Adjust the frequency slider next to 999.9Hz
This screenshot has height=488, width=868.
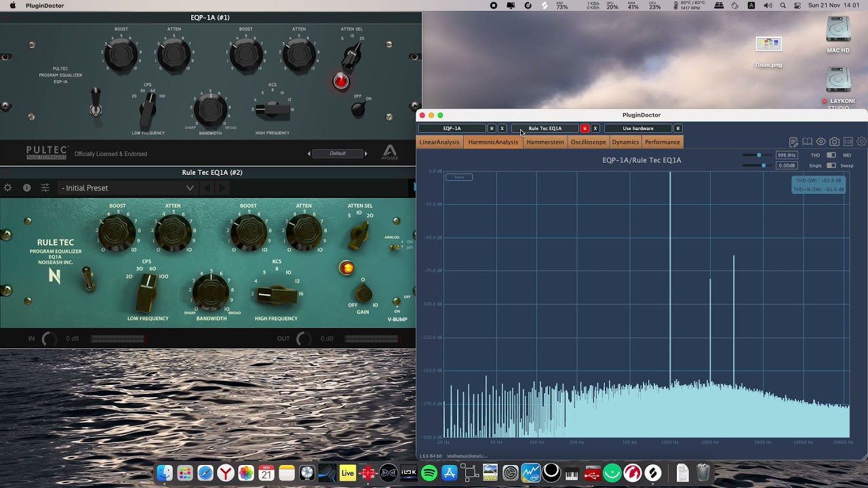click(758, 155)
